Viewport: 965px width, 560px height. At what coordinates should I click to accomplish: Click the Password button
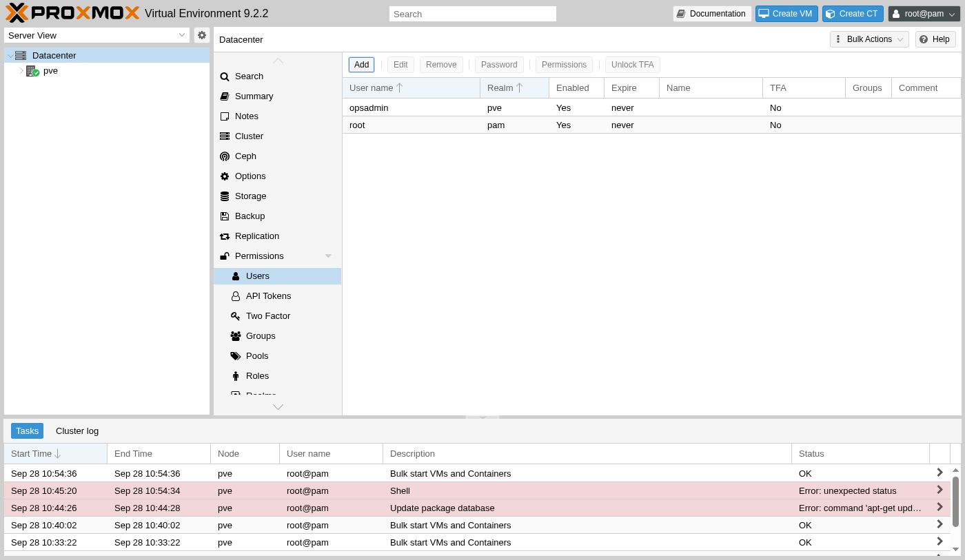(x=499, y=65)
